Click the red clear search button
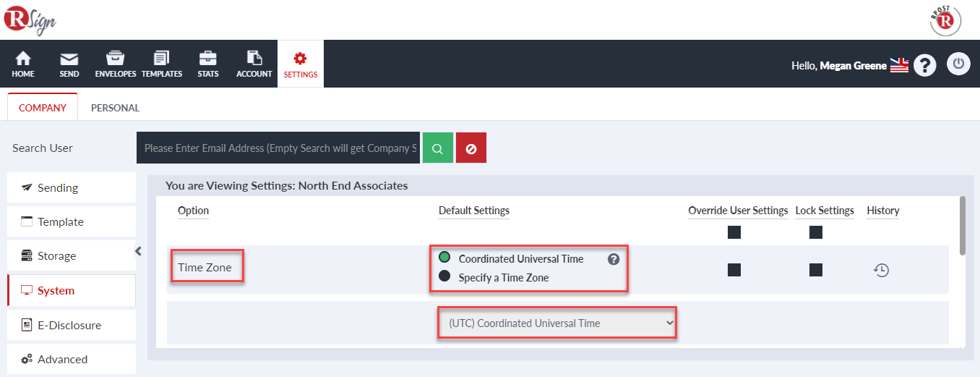Screen dimensions: 980x377 tap(471, 148)
